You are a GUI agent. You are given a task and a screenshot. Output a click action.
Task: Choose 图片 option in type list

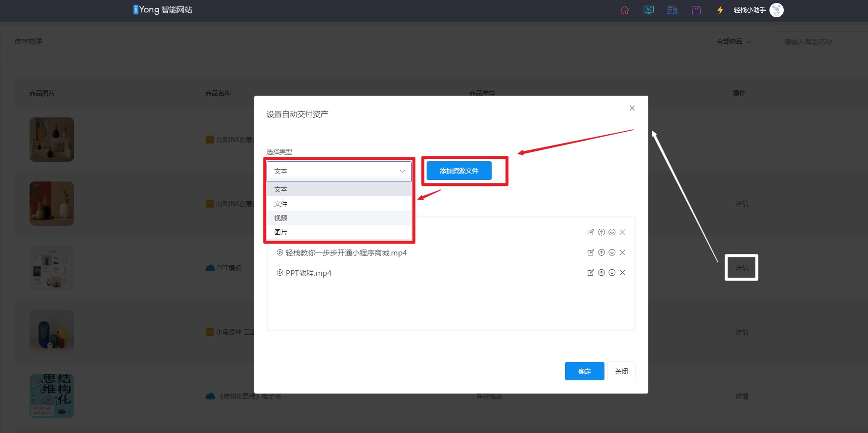[339, 232]
